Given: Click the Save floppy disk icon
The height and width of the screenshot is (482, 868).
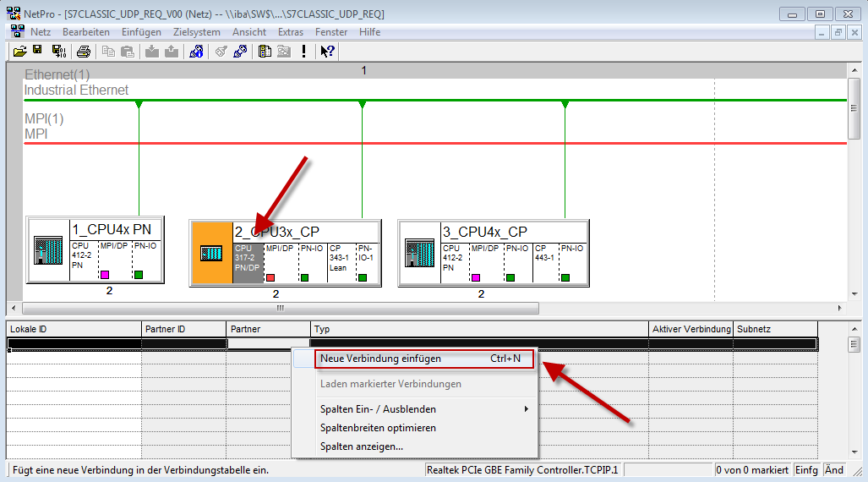Looking at the screenshot, I should click(x=38, y=52).
